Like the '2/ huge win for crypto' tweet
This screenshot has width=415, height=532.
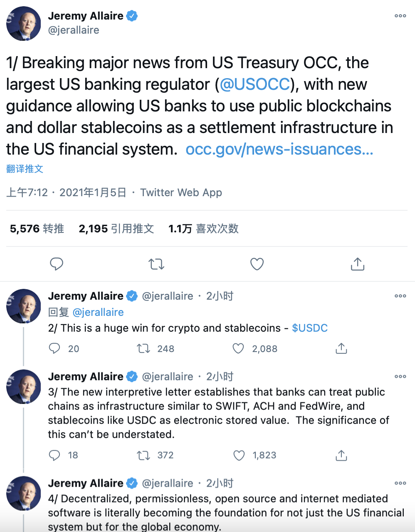(x=238, y=349)
